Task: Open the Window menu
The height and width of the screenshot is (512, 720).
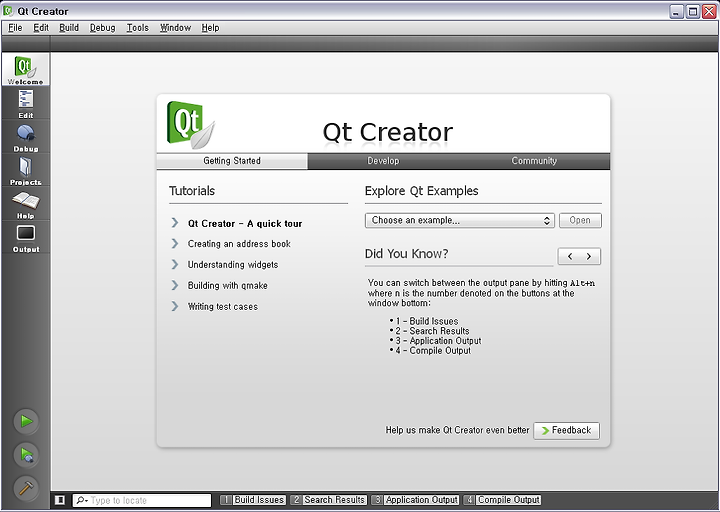Action: click(x=175, y=28)
